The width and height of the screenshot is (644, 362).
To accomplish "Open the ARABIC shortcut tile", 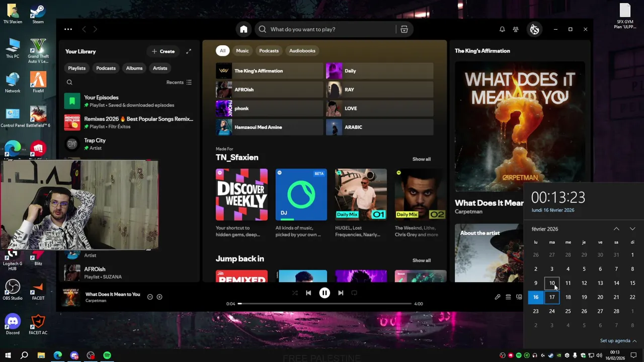I will pyautogui.click(x=379, y=127).
